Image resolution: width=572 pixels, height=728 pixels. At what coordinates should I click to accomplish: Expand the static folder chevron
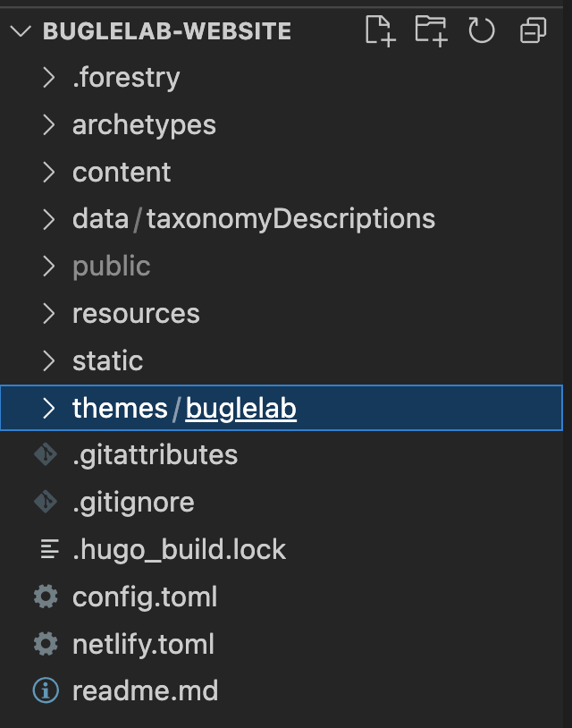coord(49,361)
